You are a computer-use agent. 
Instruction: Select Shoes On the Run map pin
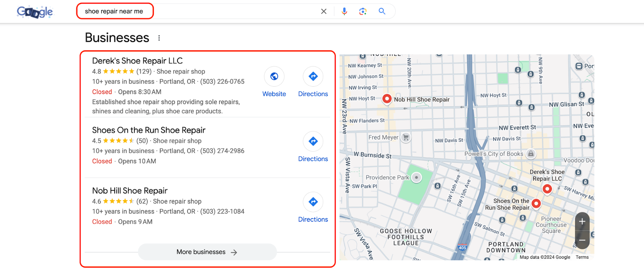pyautogui.click(x=536, y=203)
